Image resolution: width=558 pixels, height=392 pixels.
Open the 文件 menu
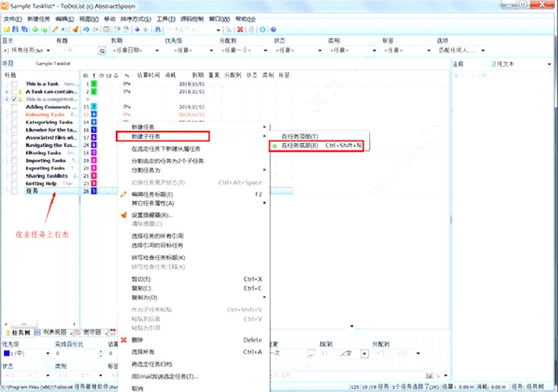tap(13, 19)
